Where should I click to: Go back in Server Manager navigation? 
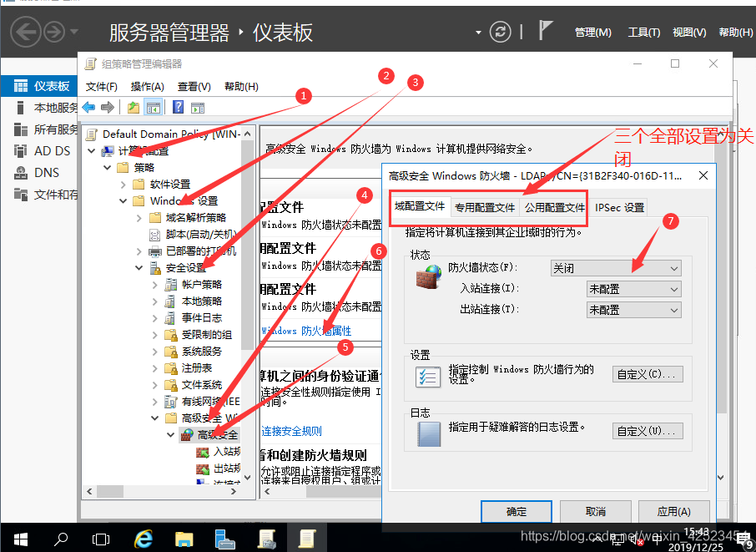tap(26, 33)
